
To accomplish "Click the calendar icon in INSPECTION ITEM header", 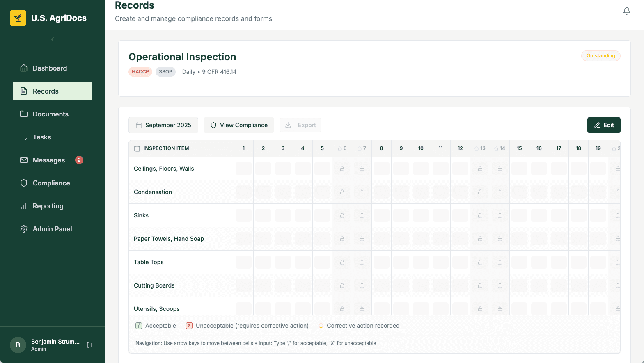I will 137,148.
